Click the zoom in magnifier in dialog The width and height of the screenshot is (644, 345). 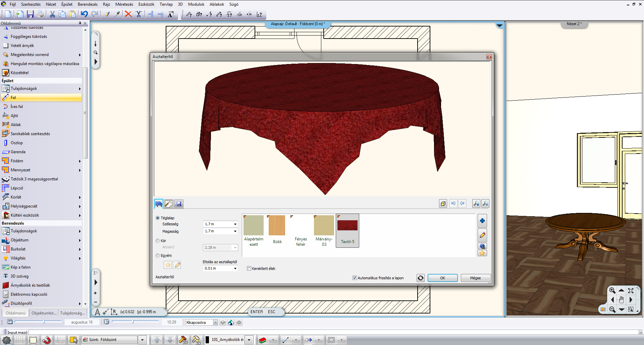[476, 204]
